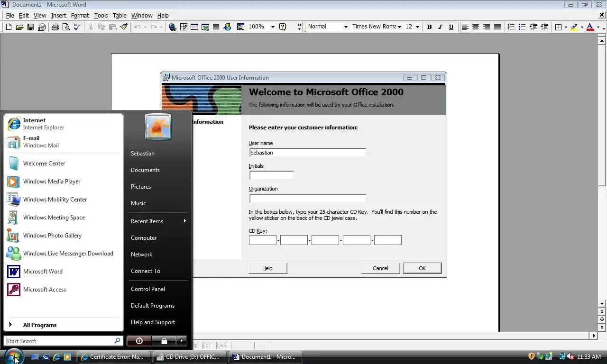Click the Open file folder icon
This screenshot has height=364, width=607.
[19, 27]
